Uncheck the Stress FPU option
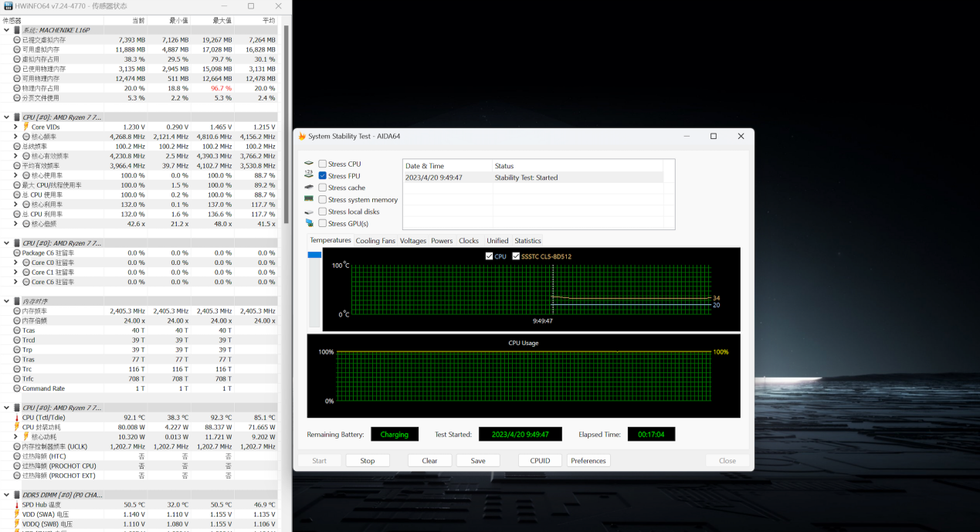980x532 pixels. point(323,176)
